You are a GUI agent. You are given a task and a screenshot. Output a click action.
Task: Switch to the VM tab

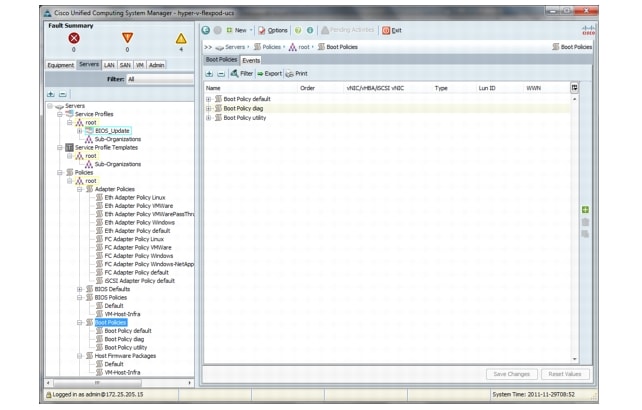coord(140,65)
